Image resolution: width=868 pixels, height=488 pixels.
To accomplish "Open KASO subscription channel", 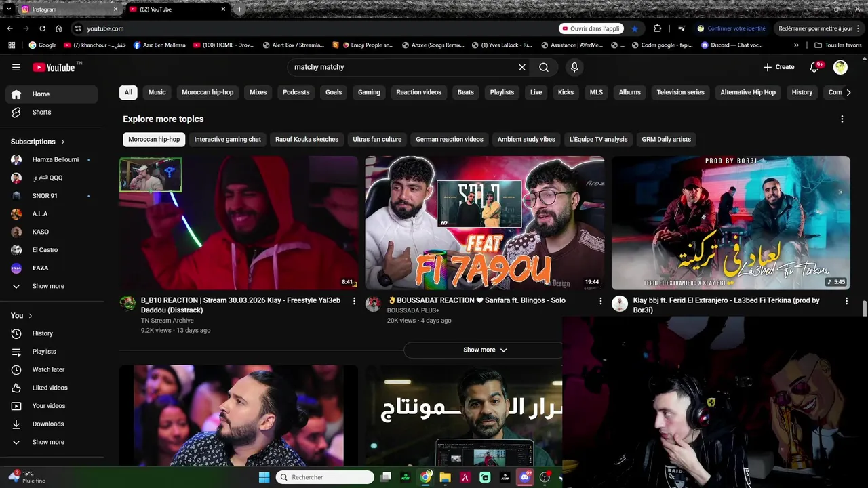I will [52, 232].
